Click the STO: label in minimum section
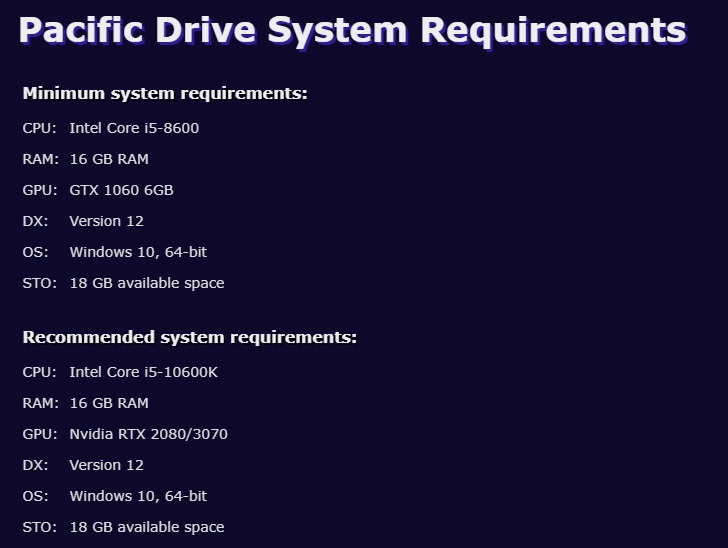Image resolution: width=728 pixels, height=548 pixels. [39, 283]
